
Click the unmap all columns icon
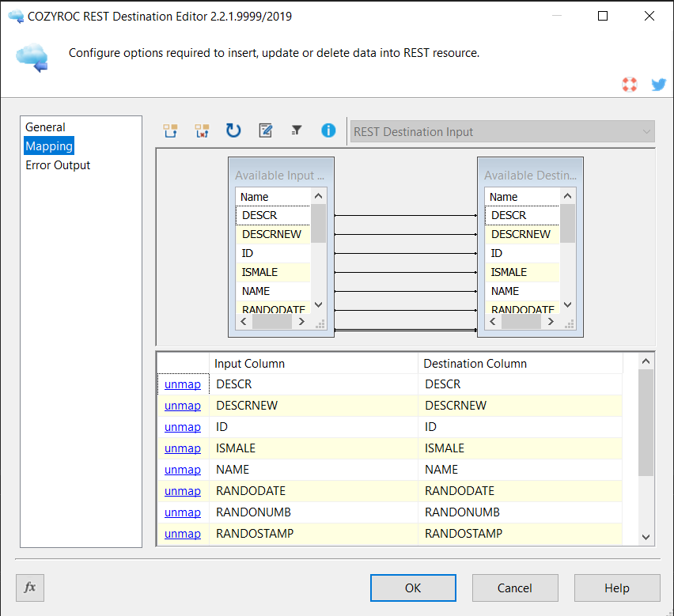pos(202,131)
